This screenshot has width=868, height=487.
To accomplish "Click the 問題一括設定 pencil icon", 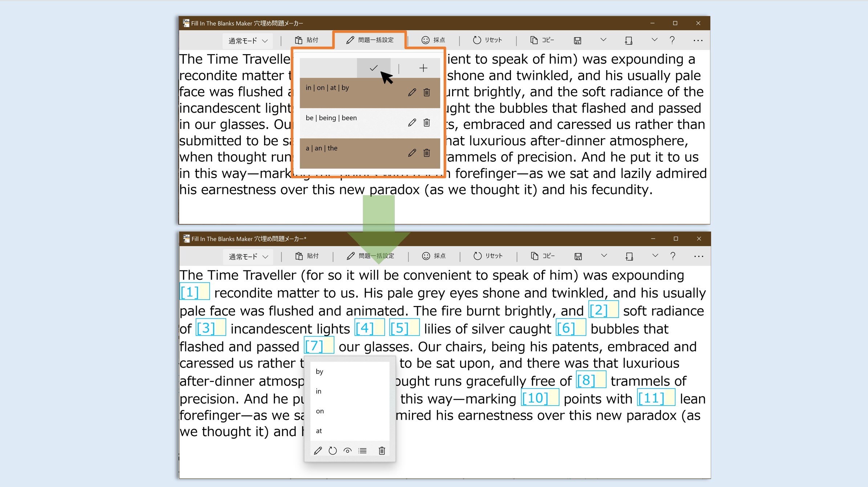I will click(x=348, y=40).
